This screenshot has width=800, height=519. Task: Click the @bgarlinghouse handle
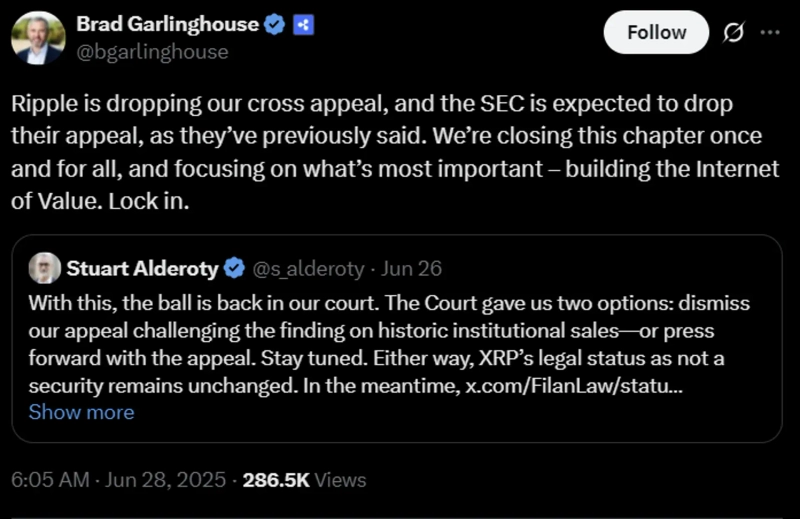(x=152, y=51)
